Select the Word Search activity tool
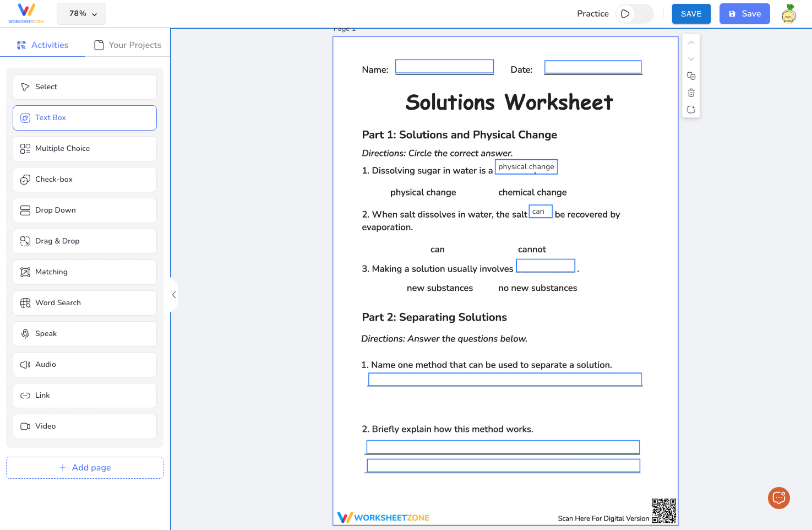812x530 pixels. tap(84, 302)
